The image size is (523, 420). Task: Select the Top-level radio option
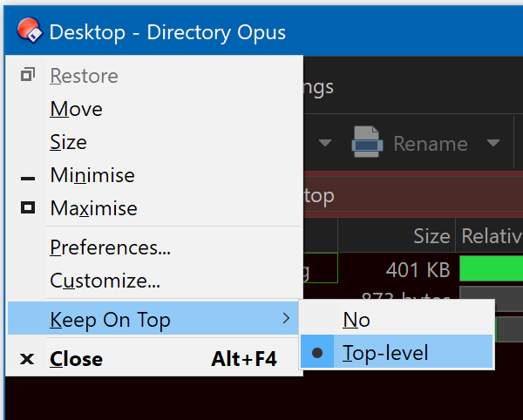pos(397,352)
